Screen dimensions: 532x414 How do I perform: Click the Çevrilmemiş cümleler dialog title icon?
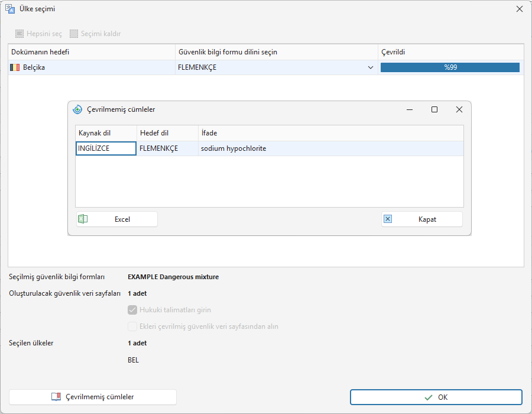click(77, 109)
